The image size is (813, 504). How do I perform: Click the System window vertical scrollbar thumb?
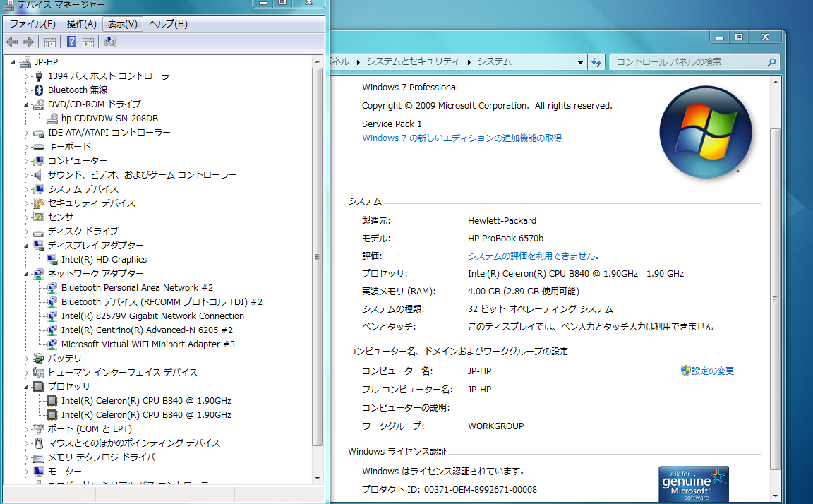pyautogui.click(x=775, y=299)
